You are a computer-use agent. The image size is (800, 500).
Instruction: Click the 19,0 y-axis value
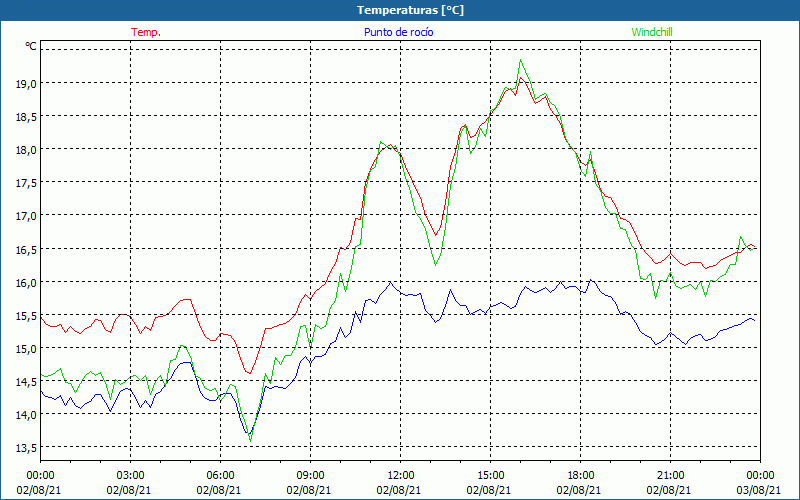(x=26, y=83)
